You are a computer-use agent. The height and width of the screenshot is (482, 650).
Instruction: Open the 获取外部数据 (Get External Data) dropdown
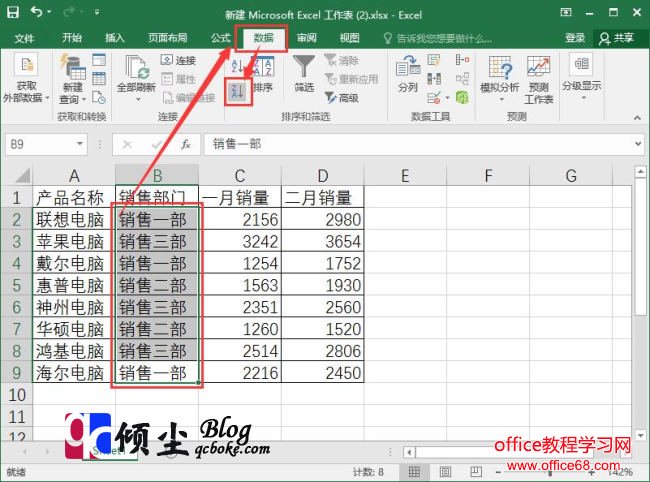(26, 80)
